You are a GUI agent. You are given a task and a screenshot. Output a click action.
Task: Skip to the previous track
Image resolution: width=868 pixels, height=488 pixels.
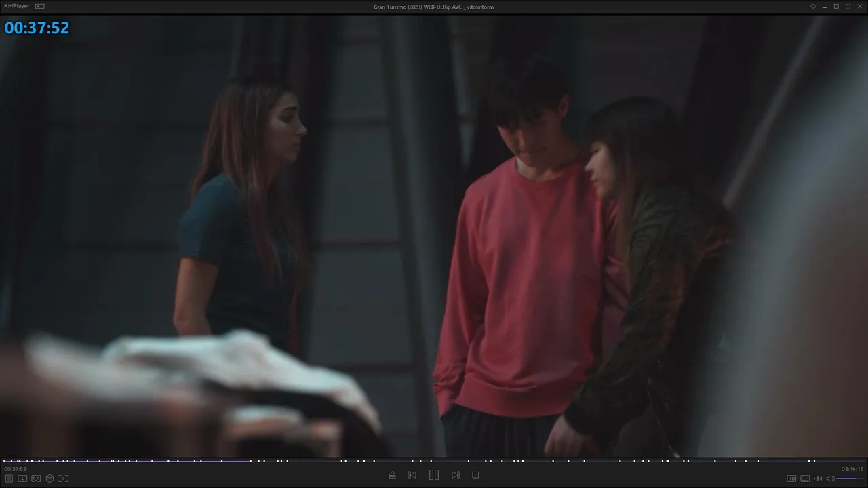(412, 475)
